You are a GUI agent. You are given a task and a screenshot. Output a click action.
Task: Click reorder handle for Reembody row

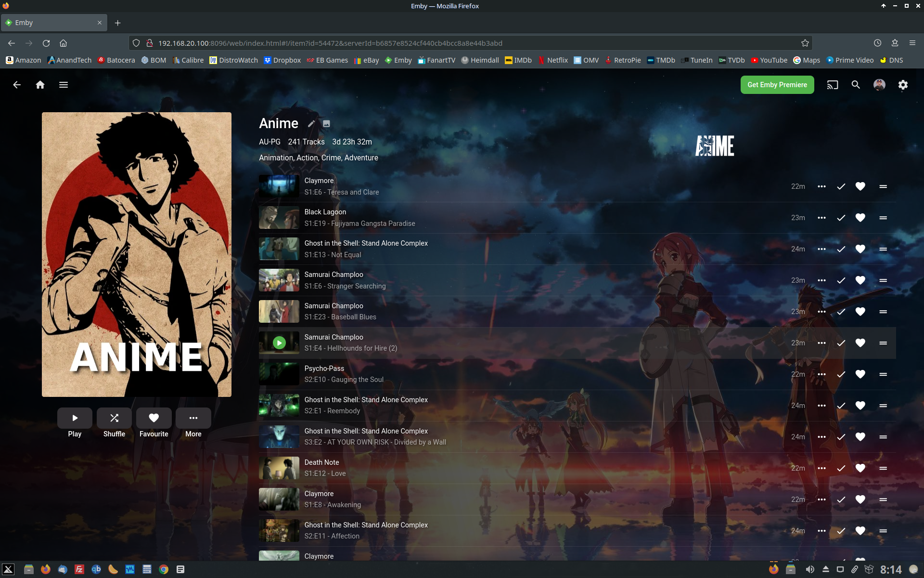[883, 406]
